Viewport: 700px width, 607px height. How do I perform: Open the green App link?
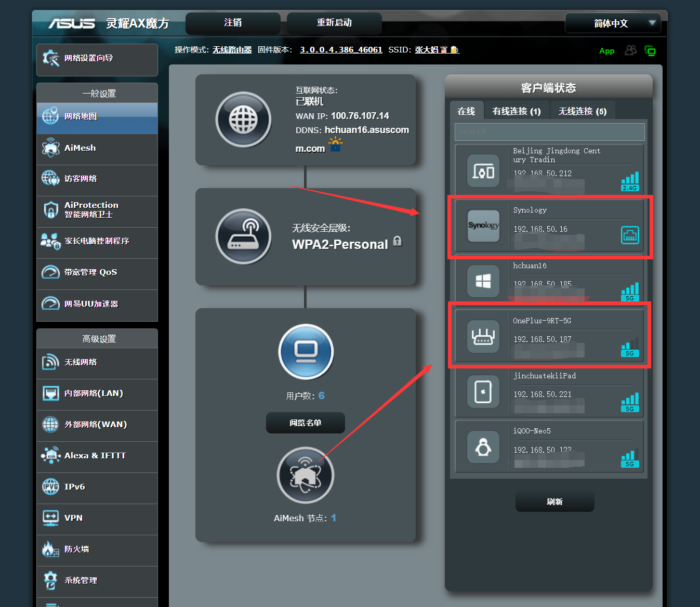606,51
